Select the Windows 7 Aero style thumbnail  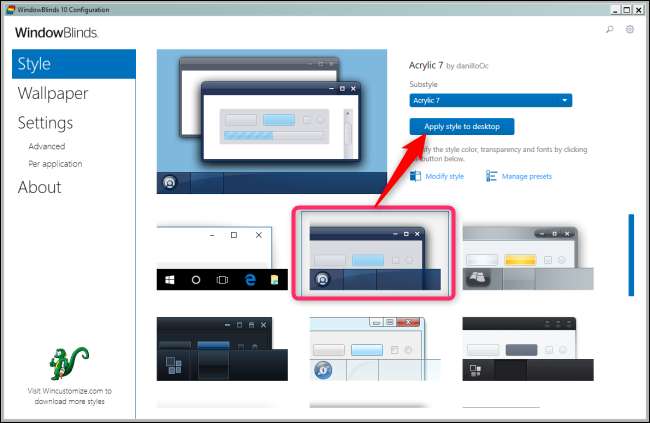coord(375,349)
